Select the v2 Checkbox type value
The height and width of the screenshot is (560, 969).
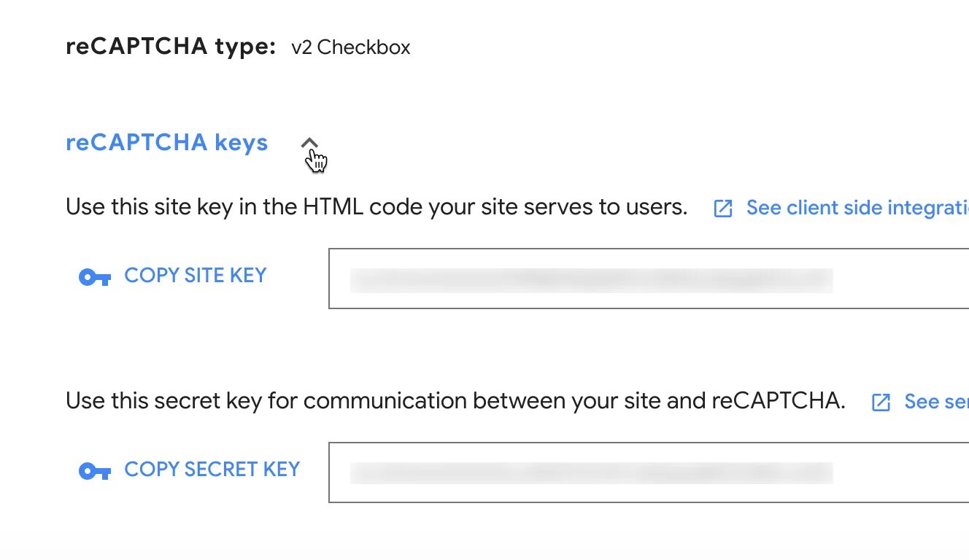(350, 47)
